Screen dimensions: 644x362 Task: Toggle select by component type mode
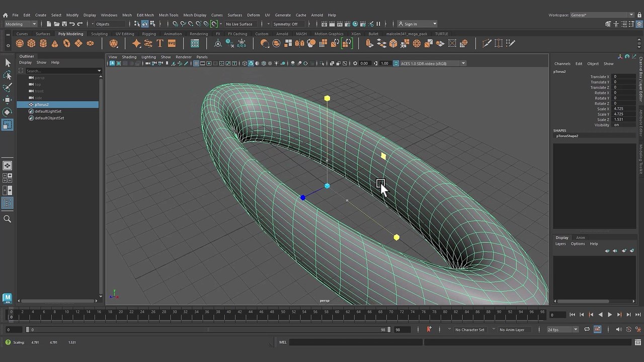[x=152, y=24]
